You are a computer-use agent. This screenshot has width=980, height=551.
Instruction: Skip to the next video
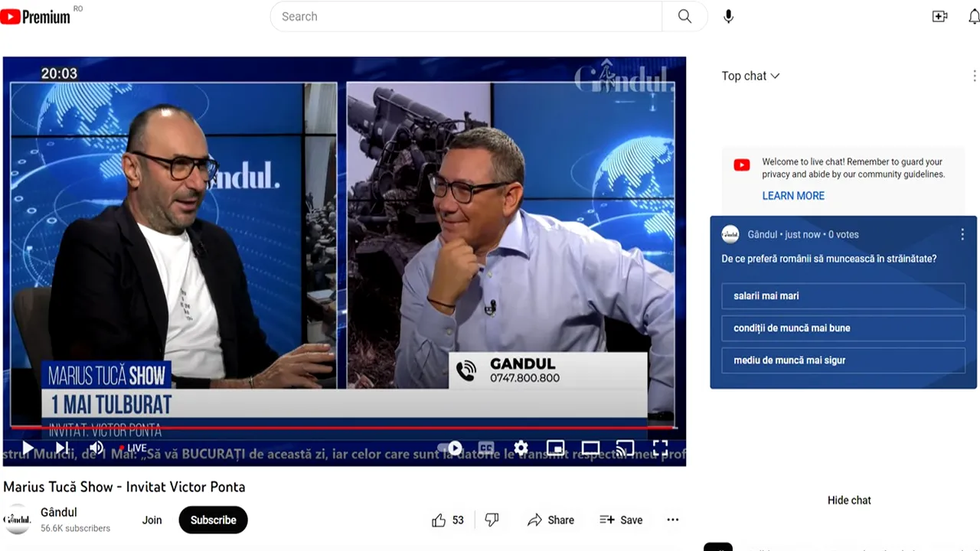61,448
